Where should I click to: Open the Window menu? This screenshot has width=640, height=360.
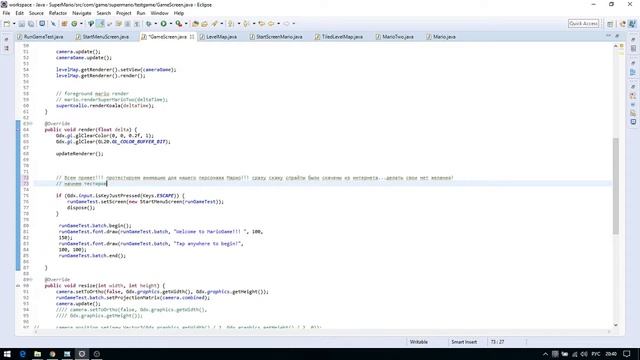[159, 13]
